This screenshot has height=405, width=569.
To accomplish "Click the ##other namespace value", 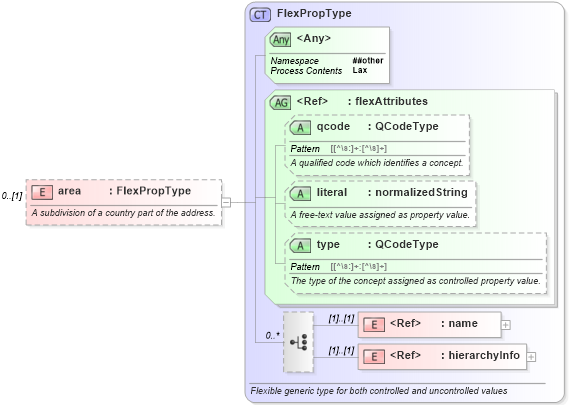I will [368, 60].
